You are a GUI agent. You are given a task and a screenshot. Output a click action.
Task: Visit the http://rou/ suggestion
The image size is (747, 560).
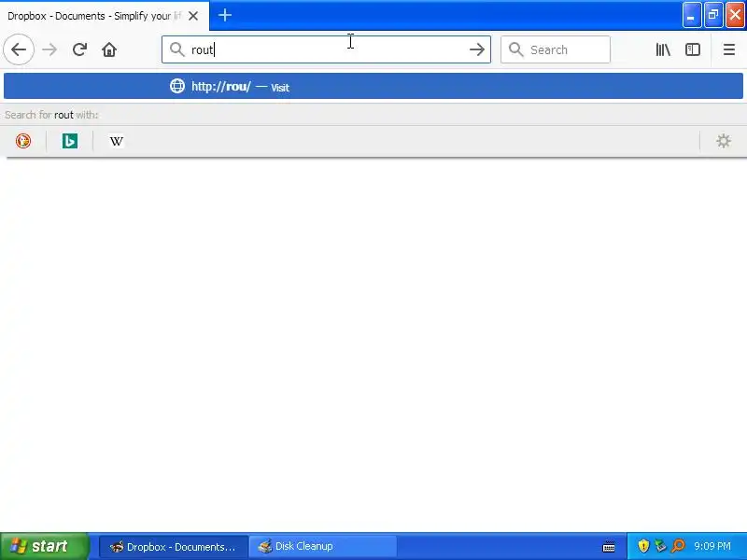pos(373,86)
